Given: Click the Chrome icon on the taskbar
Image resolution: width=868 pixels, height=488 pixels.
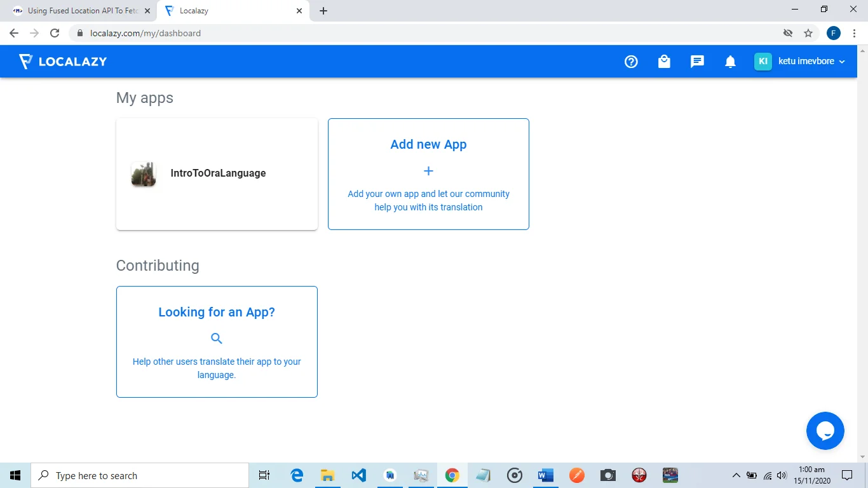Looking at the screenshot, I should click(x=452, y=475).
